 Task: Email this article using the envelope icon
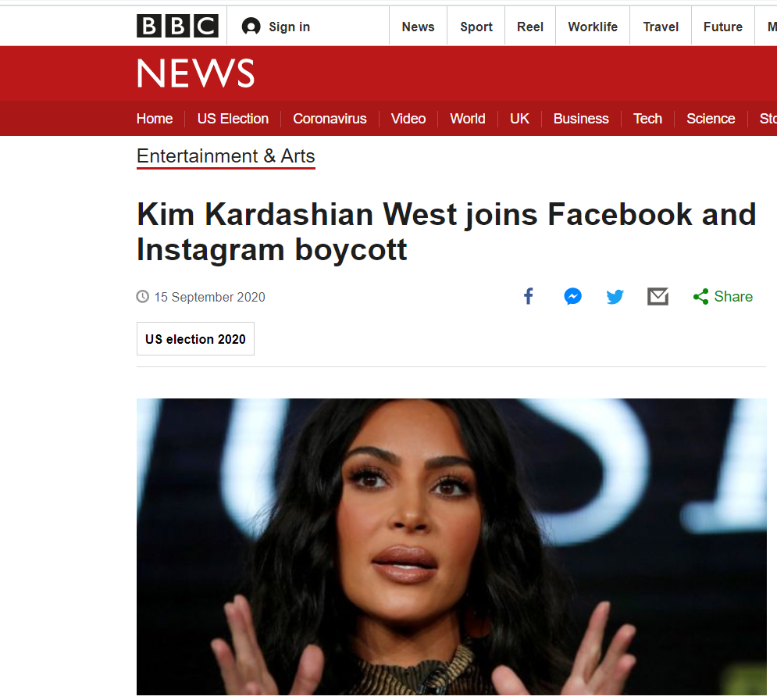click(x=658, y=296)
